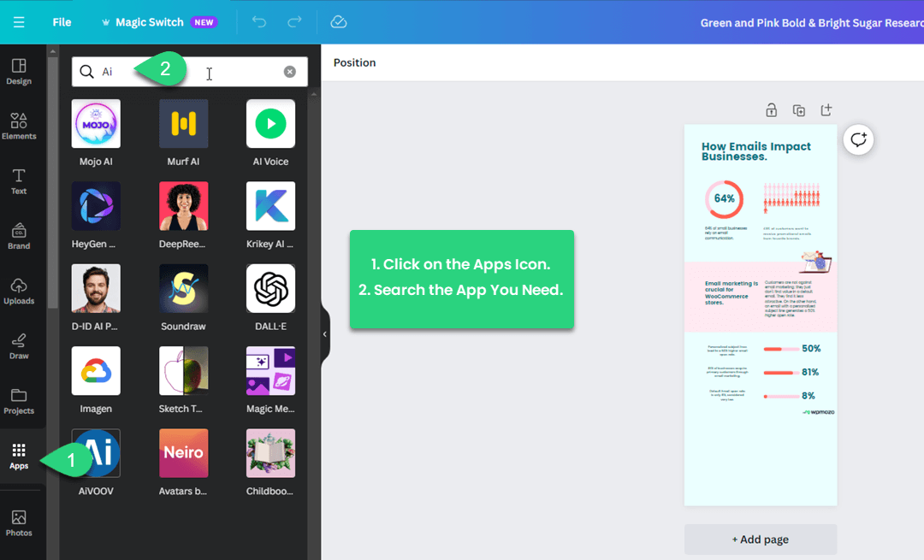
Task: Open the Text tab in sidebar
Action: click(x=19, y=181)
